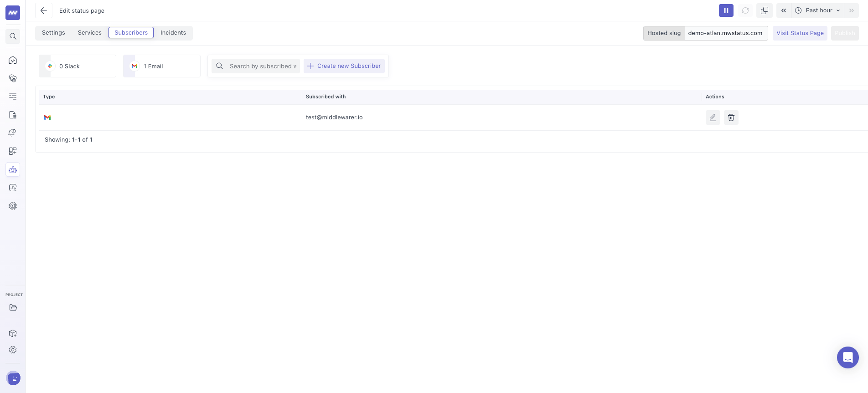This screenshot has height=393, width=868.
Task: Open the Past hour time range dropdown
Action: tap(818, 10)
